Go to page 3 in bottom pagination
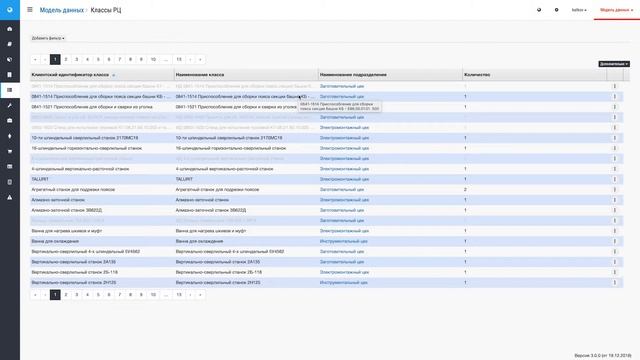The image size is (640, 360). [76, 295]
